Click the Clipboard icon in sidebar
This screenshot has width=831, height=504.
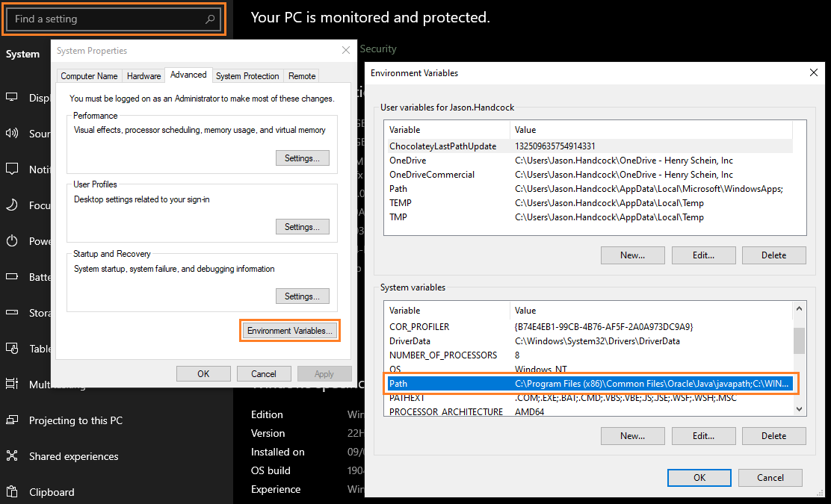(x=12, y=492)
